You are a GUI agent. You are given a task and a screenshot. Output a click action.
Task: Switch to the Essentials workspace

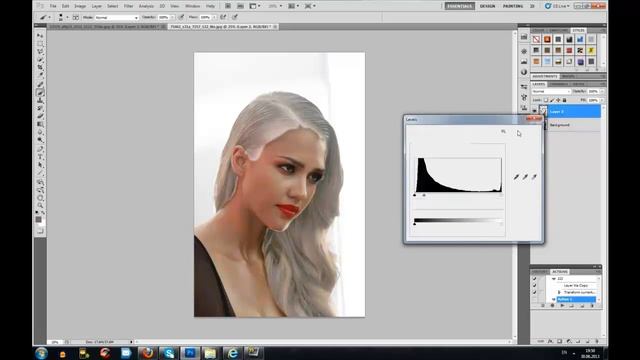(x=459, y=6)
